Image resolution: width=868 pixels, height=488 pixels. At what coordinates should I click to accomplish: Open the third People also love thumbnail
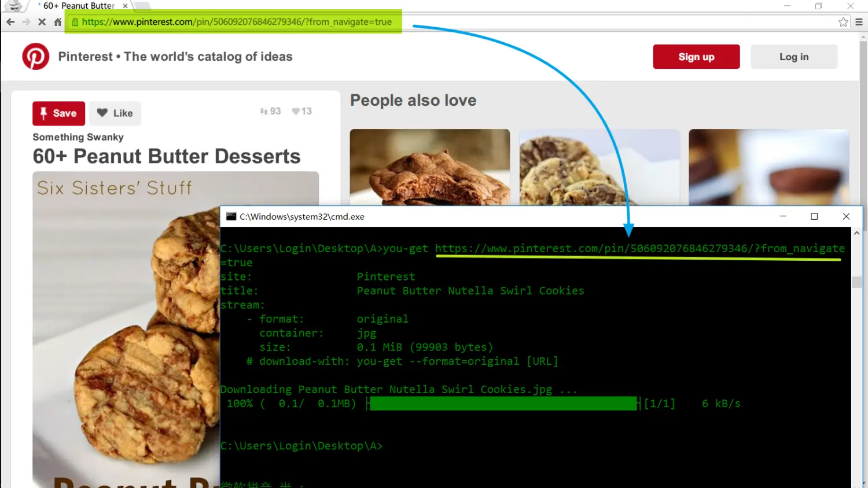[x=768, y=167]
